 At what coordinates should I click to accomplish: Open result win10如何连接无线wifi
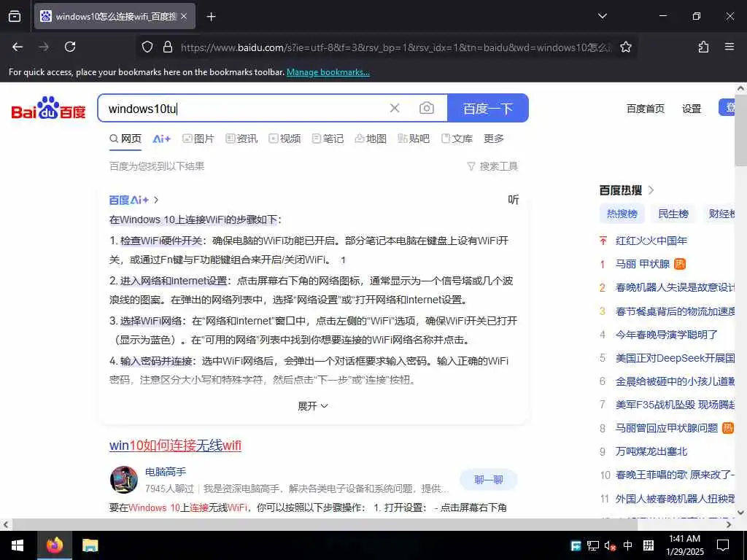[x=175, y=446]
